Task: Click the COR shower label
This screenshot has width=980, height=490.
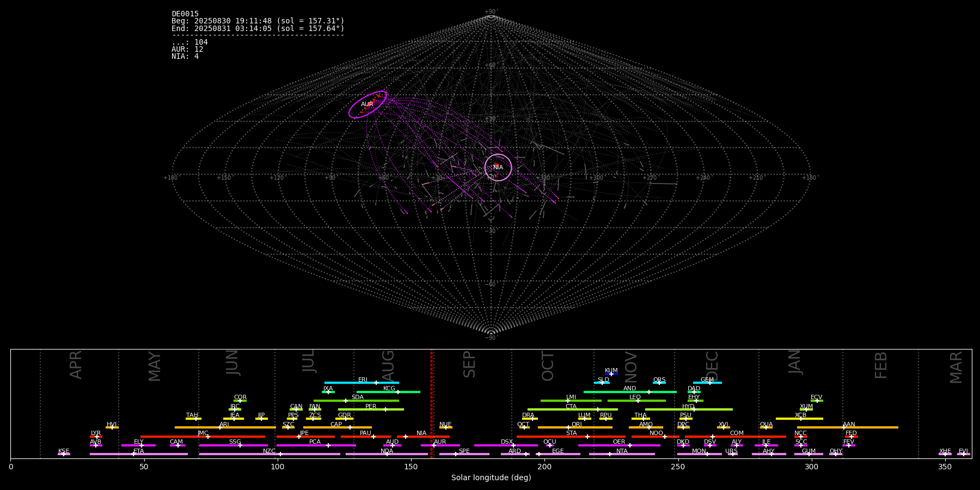Action: coord(240,397)
